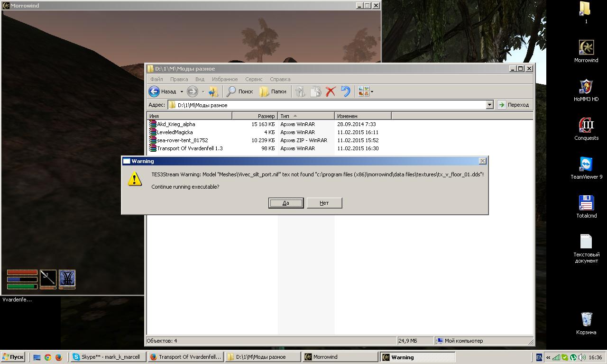The image size is (607, 364).
Task: Open the Файл menu
Action: (156, 79)
